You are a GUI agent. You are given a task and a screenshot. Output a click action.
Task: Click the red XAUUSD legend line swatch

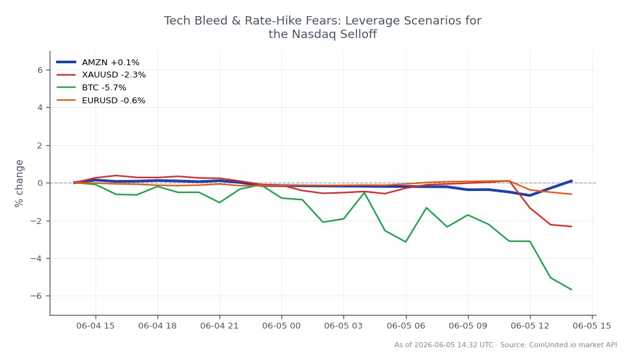coord(66,75)
